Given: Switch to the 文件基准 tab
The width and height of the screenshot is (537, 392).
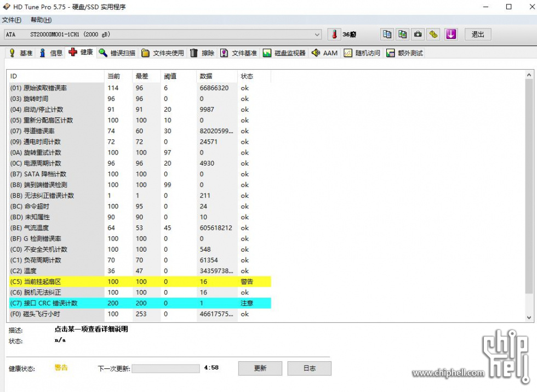Looking at the screenshot, I should 239,53.
